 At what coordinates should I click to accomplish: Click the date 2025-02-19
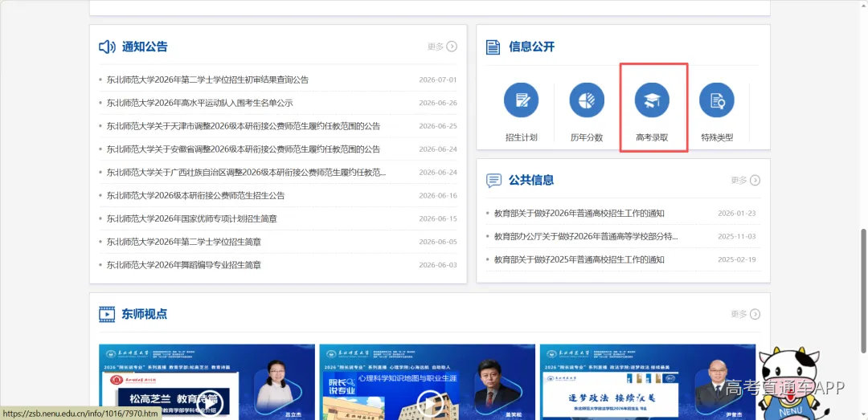pyautogui.click(x=737, y=260)
